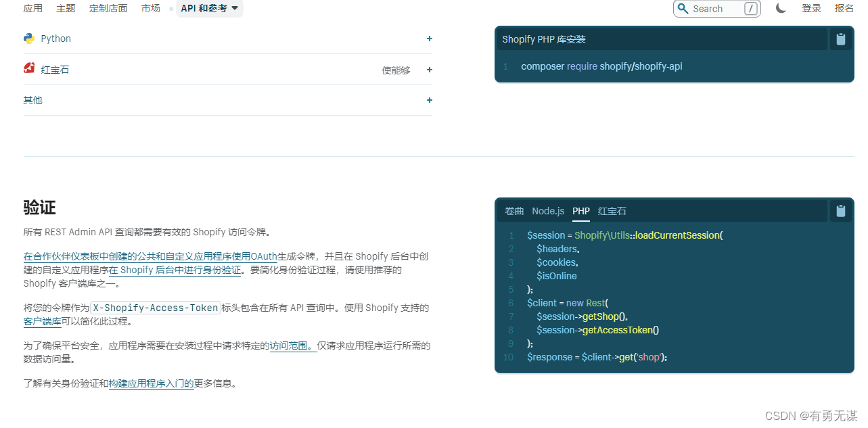The image size is (868, 428).
Task: Click the Ruby gem icon beside 红宝石
Action: (29, 68)
